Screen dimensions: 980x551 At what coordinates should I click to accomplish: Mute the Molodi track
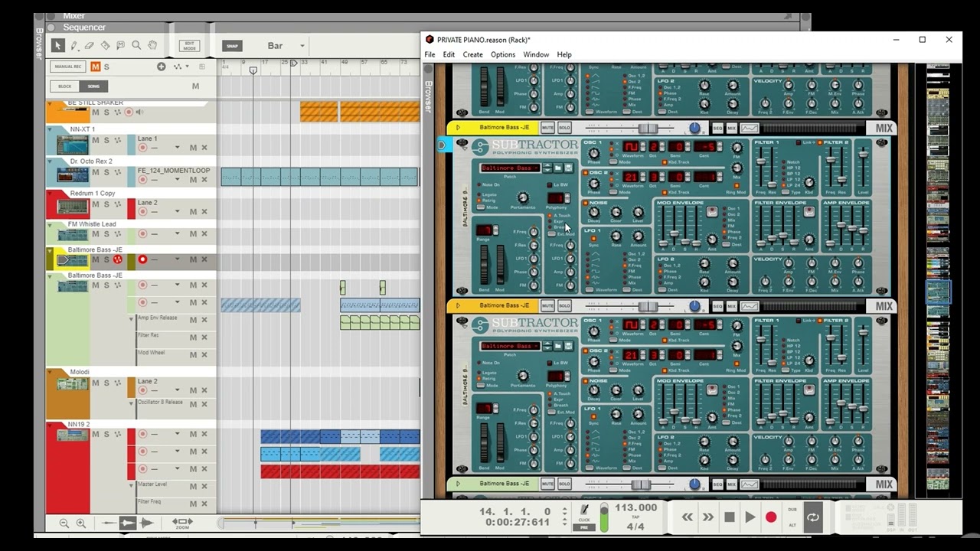[96, 382]
